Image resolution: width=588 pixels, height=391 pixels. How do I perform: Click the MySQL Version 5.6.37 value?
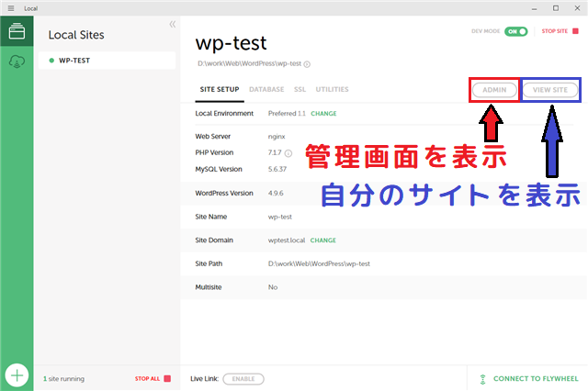[x=277, y=169]
